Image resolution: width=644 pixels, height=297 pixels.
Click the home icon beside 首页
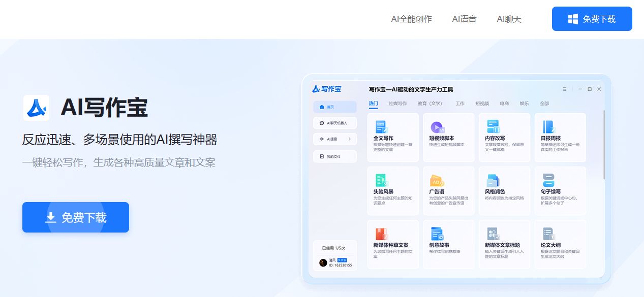(322, 107)
